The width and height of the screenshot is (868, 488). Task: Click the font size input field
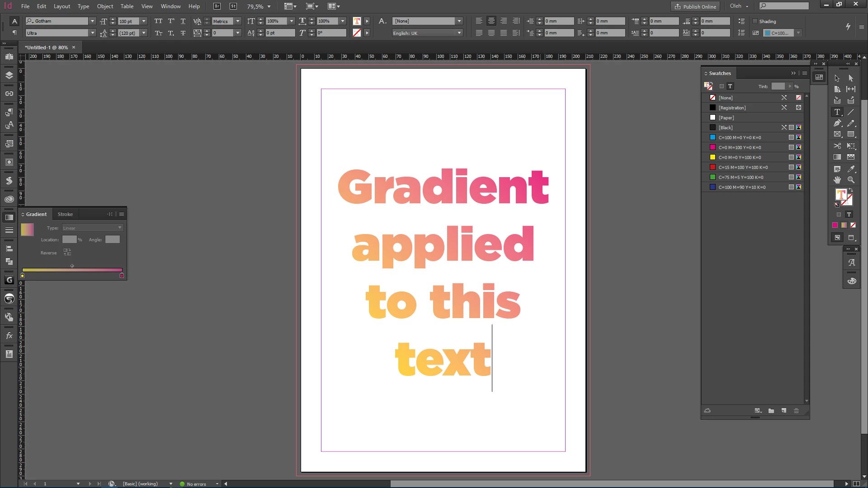[x=128, y=21]
